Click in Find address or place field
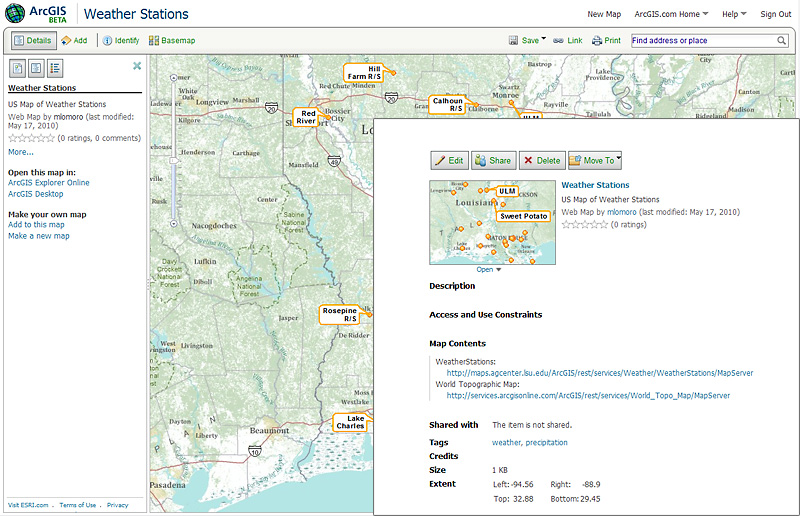The image size is (800, 516). tap(703, 40)
